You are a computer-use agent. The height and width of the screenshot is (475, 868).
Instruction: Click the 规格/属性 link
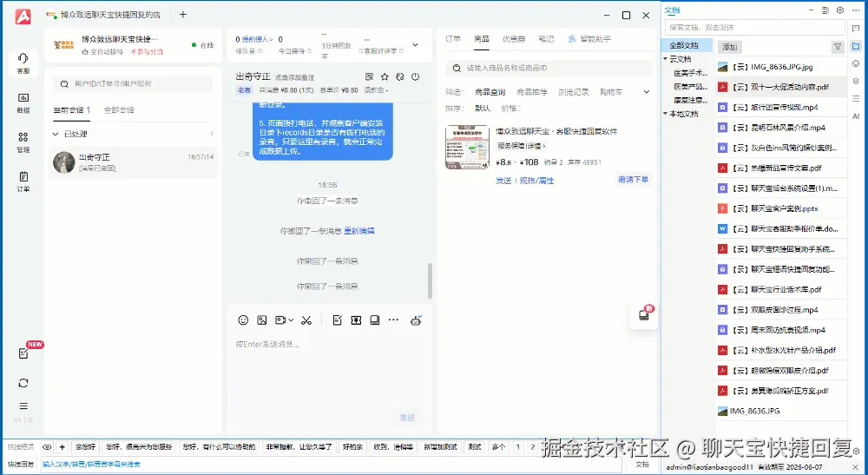coord(536,181)
